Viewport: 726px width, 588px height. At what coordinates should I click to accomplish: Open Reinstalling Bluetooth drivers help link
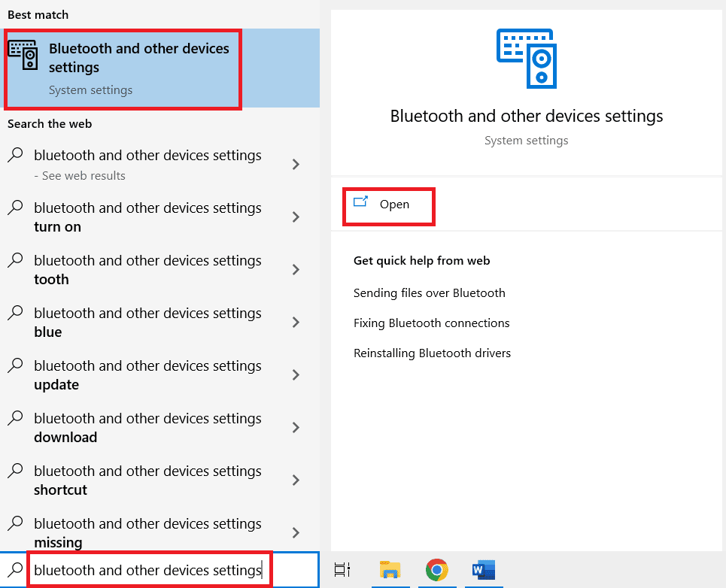click(x=432, y=353)
